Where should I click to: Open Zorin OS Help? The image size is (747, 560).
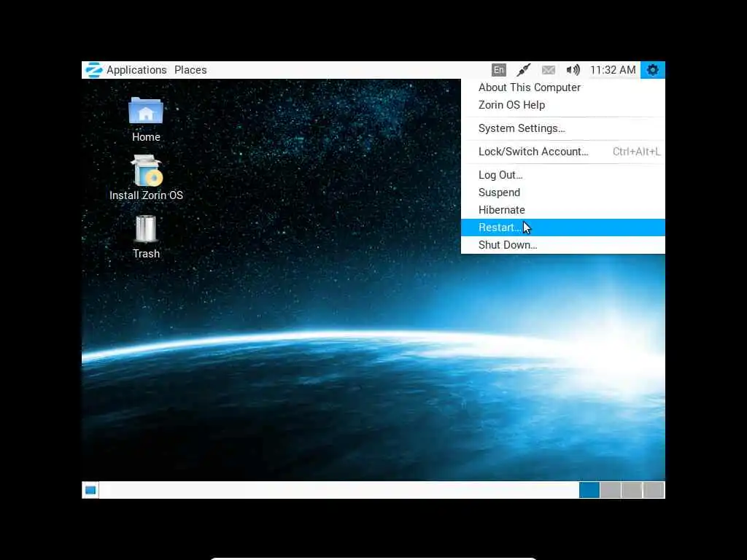pos(562,105)
